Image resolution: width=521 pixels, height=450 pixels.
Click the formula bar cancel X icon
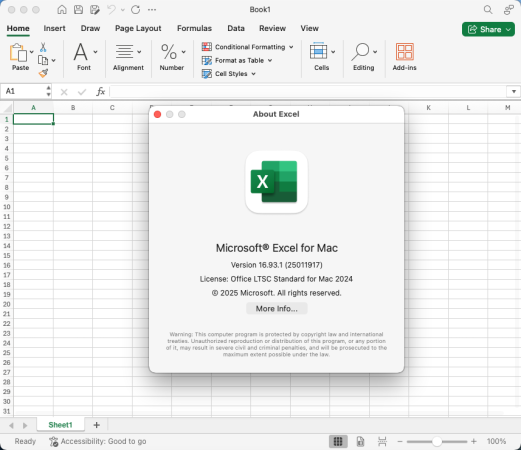point(64,92)
